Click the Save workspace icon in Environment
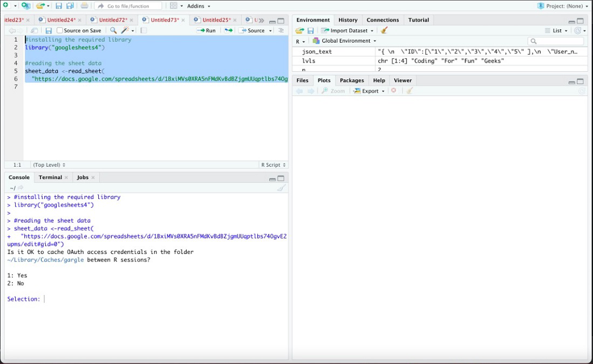This screenshot has width=593, height=364. pyautogui.click(x=310, y=31)
